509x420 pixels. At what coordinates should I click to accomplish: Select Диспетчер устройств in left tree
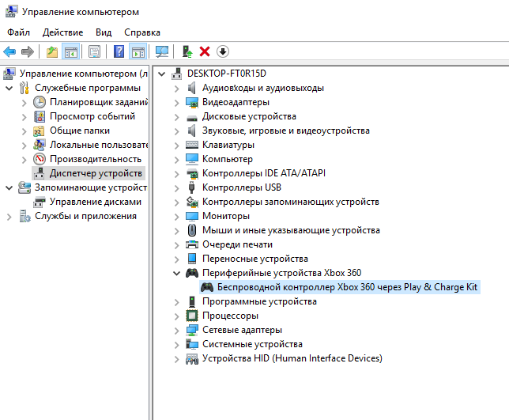89,173
